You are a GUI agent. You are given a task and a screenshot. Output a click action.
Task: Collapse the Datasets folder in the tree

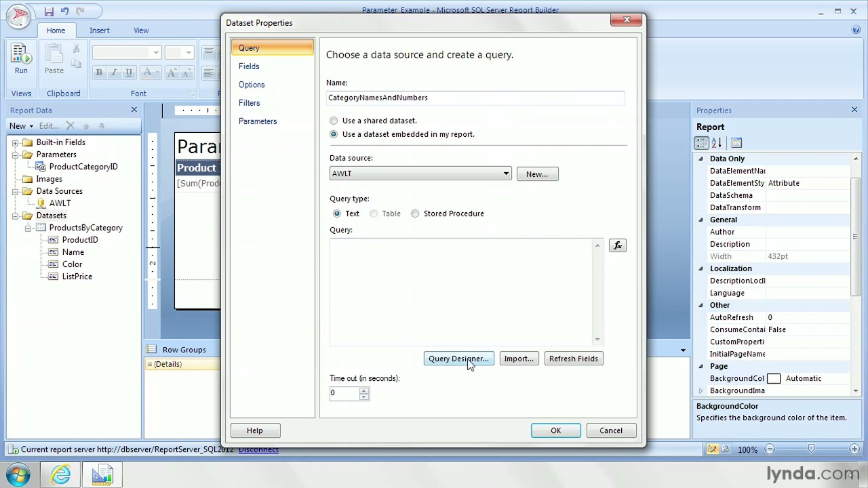click(x=15, y=216)
